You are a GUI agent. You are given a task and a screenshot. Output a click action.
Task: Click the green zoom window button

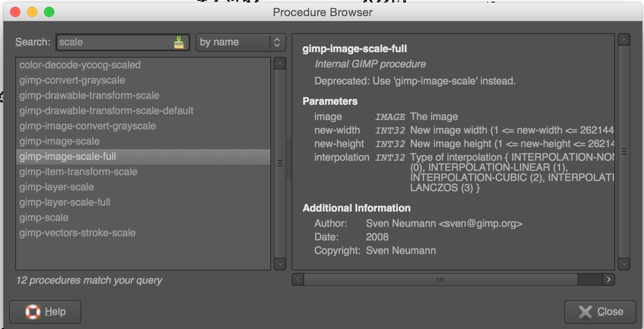pyautogui.click(x=49, y=12)
